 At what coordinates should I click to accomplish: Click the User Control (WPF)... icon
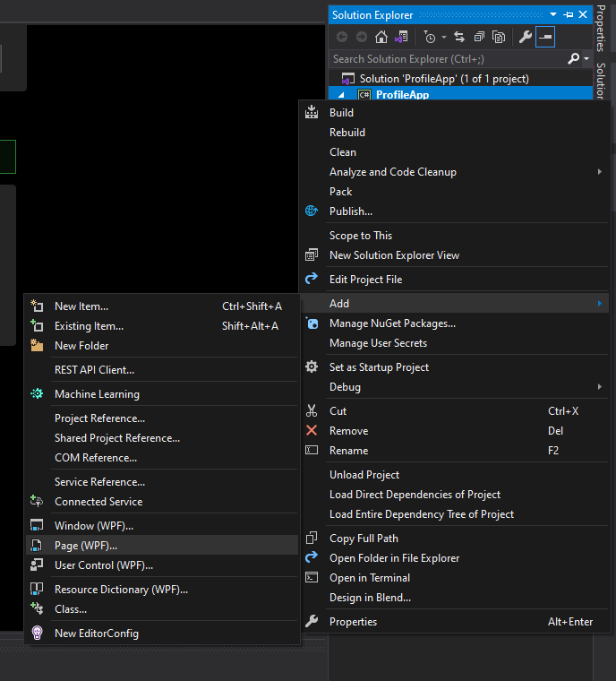[x=37, y=565]
